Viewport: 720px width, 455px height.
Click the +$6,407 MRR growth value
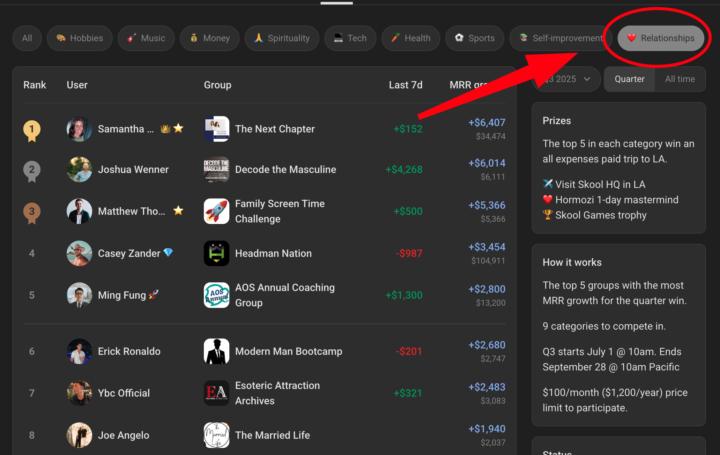click(x=487, y=123)
